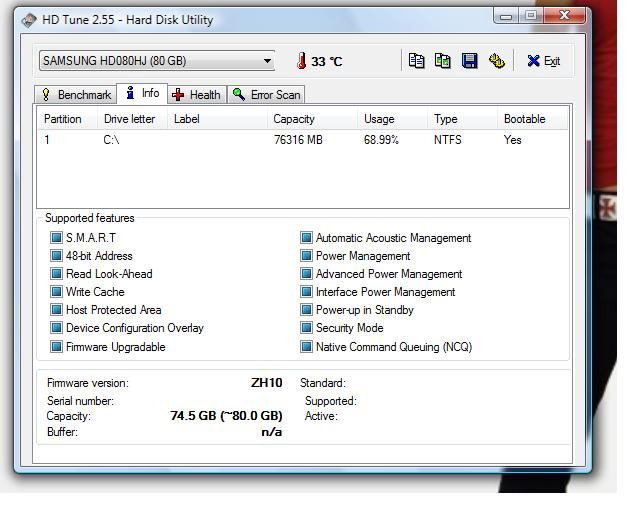Viewport: 640px width, 512px height.
Task: Toggle the Power Management checkbox
Action: [306, 256]
